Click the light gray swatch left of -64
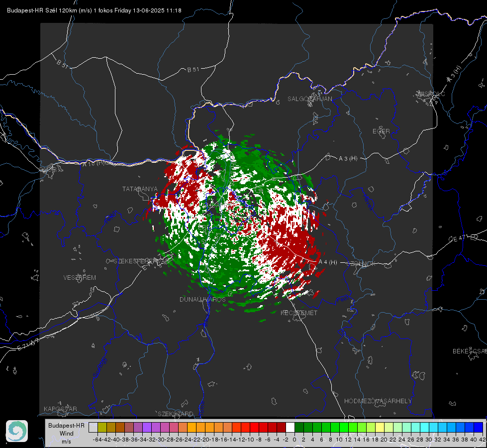487x448 pixels. click(93, 428)
